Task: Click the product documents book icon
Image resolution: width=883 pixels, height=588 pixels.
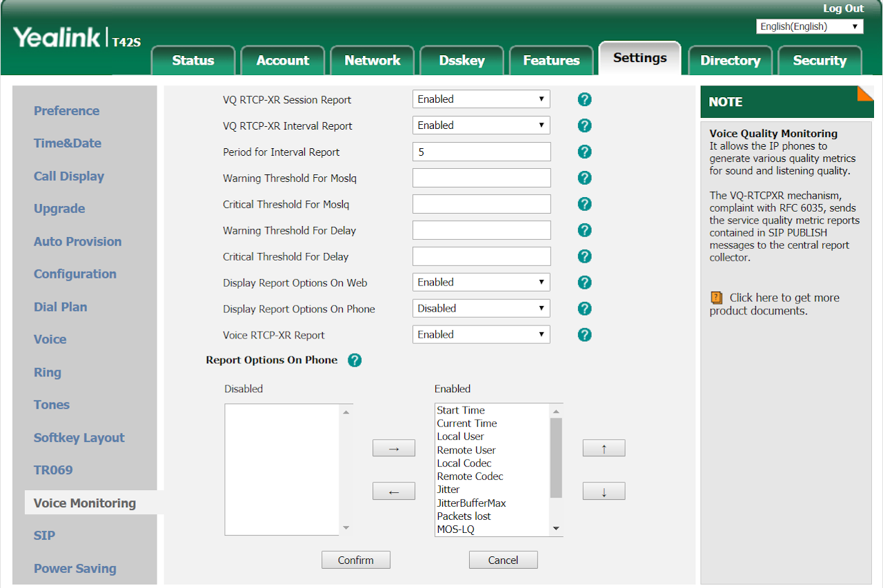Action: point(717,298)
